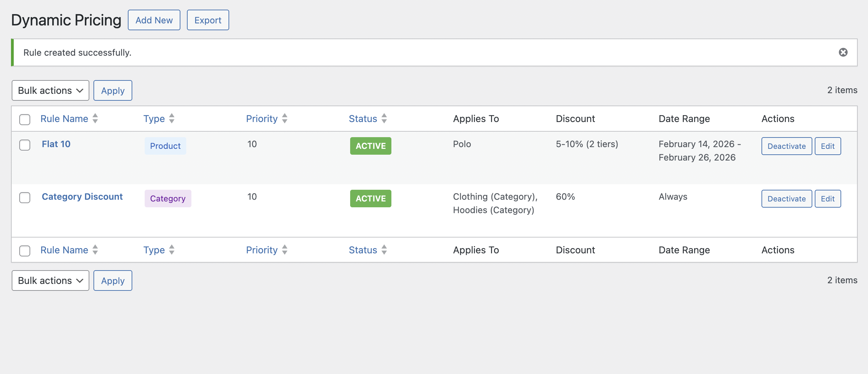Select the checkbox for Category Discount
Image resolution: width=868 pixels, height=374 pixels.
pyautogui.click(x=24, y=198)
